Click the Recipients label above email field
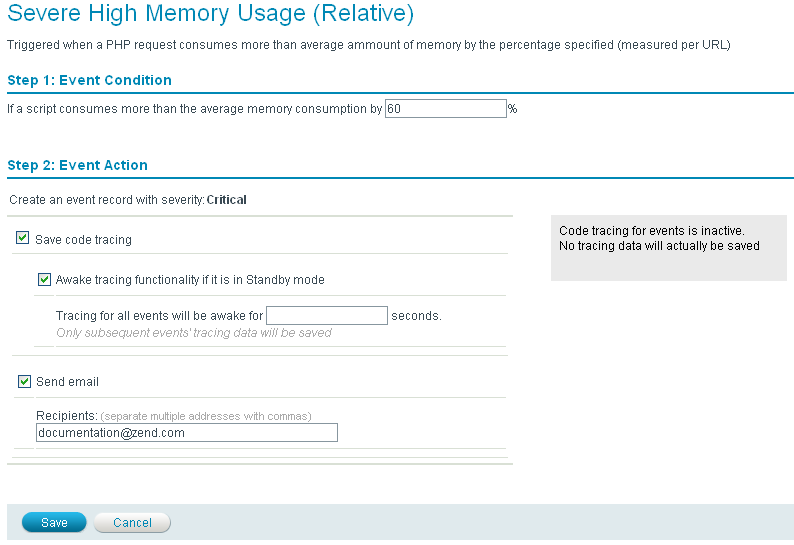This screenshot has width=794, height=545. (66, 415)
